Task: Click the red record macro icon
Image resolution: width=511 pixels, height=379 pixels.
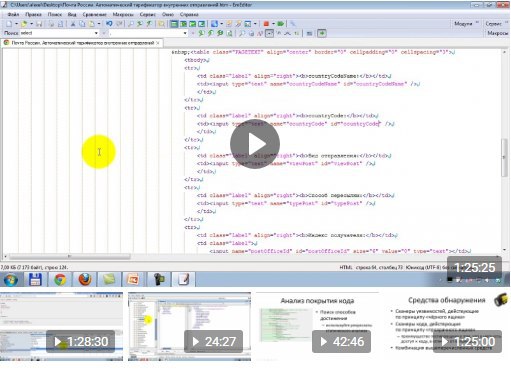Action: tap(266, 24)
